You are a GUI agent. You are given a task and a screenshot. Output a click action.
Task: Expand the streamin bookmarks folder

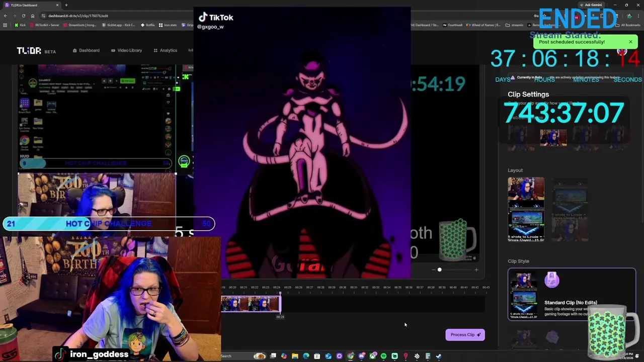pyautogui.click(x=515, y=25)
